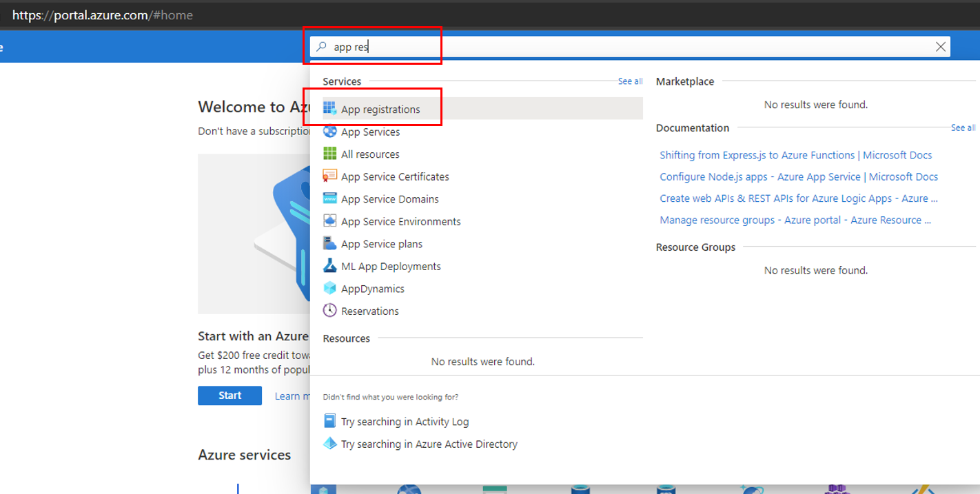Open Configure Node.js apps documentation link

click(x=799, y=176)
